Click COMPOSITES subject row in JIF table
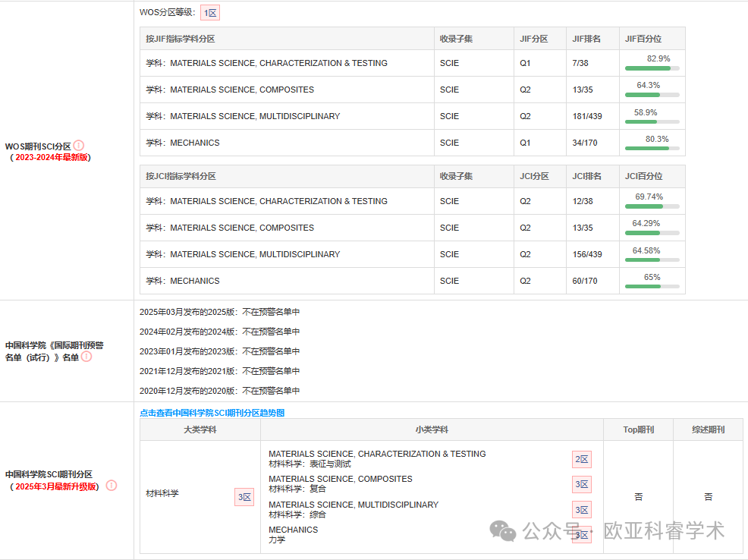Image resolution: width=748 pixels, height=560 pixels. (x=413, y=90)
